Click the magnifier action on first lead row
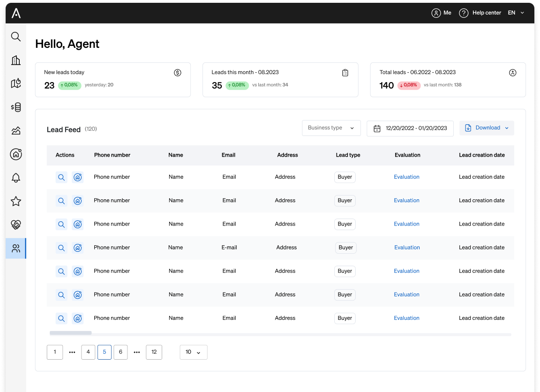Screen dimensions: 540x392 [x=61, y=177]
